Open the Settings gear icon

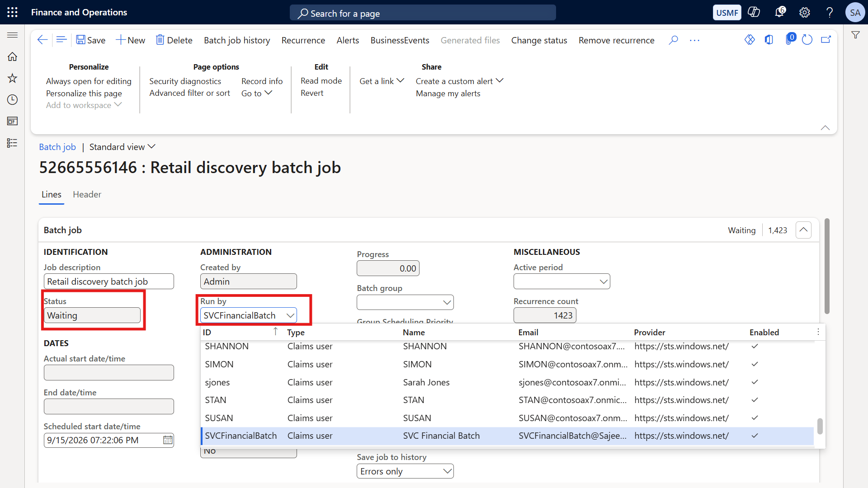(x=804, y=13)
